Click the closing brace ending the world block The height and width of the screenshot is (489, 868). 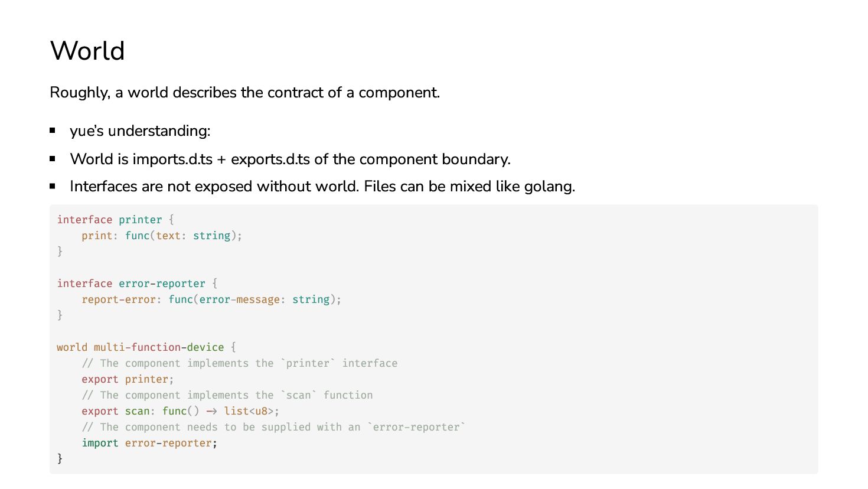click(60, 458)
